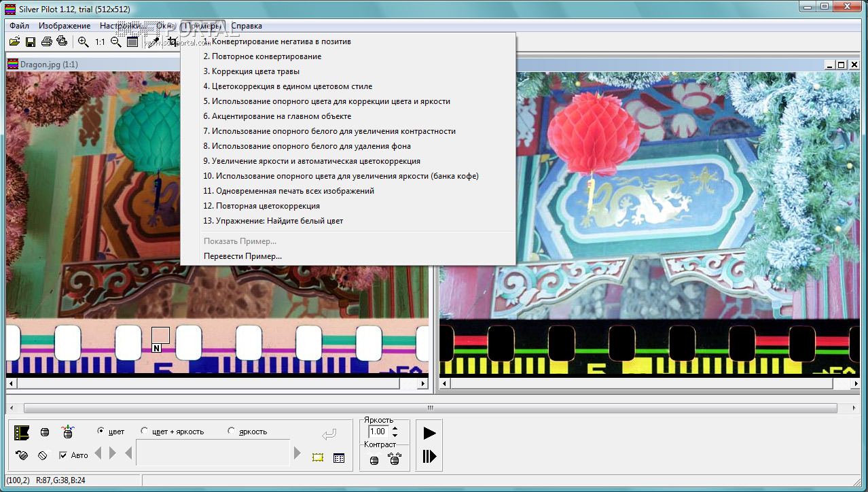Click the filmstrip negative icon

pyautogui.click(x=22, y=432)
